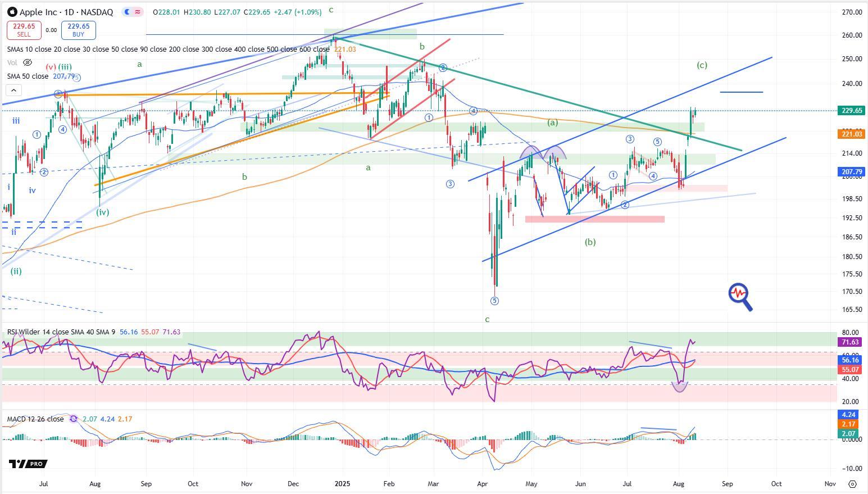
Task: Click the purple 71.63 RSI axis label
Action: pyautogui.click(x=851, y=342)
